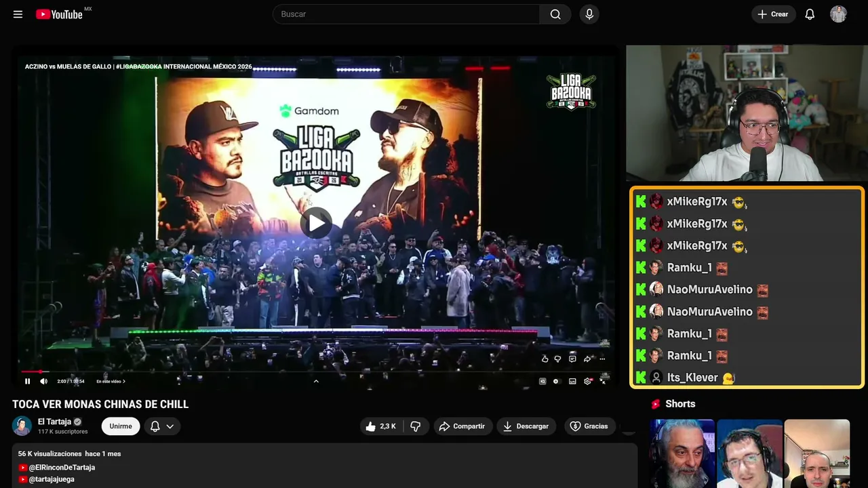Open the player settings gear
The image size is (868, 488).
pos(588,381)
